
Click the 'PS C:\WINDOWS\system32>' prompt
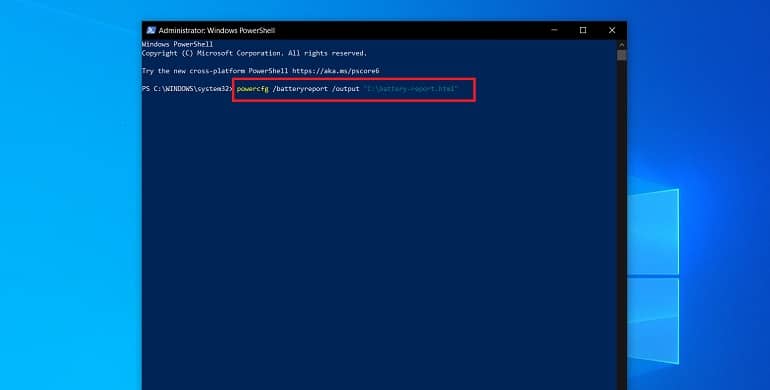coord(187,89)
